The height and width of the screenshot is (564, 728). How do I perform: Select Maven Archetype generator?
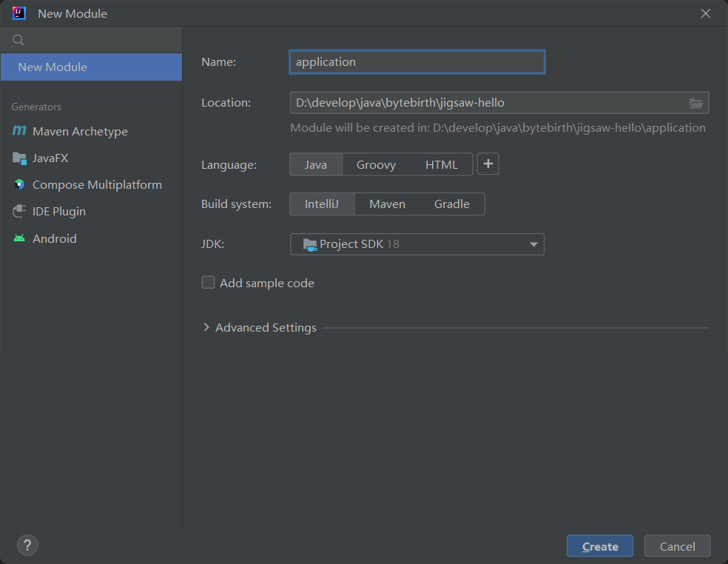tap(92, 132)
